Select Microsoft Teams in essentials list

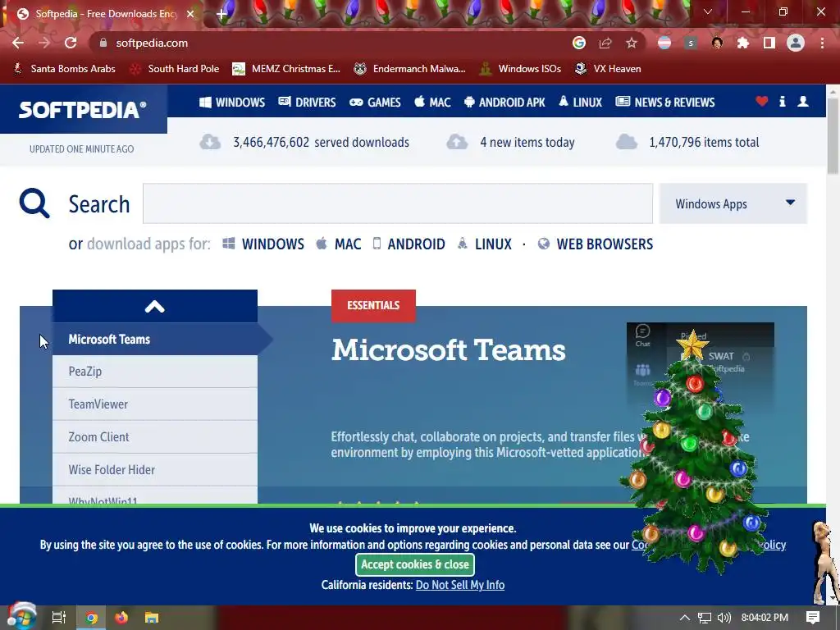[155, 339]
